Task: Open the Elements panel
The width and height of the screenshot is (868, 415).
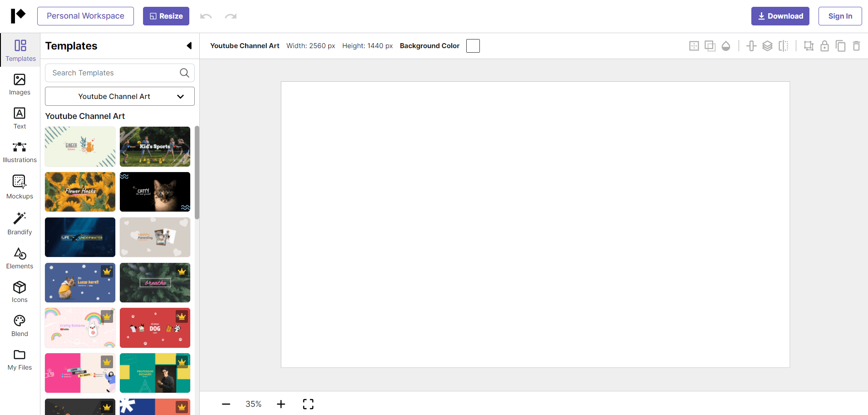Action: pos(19,257)
